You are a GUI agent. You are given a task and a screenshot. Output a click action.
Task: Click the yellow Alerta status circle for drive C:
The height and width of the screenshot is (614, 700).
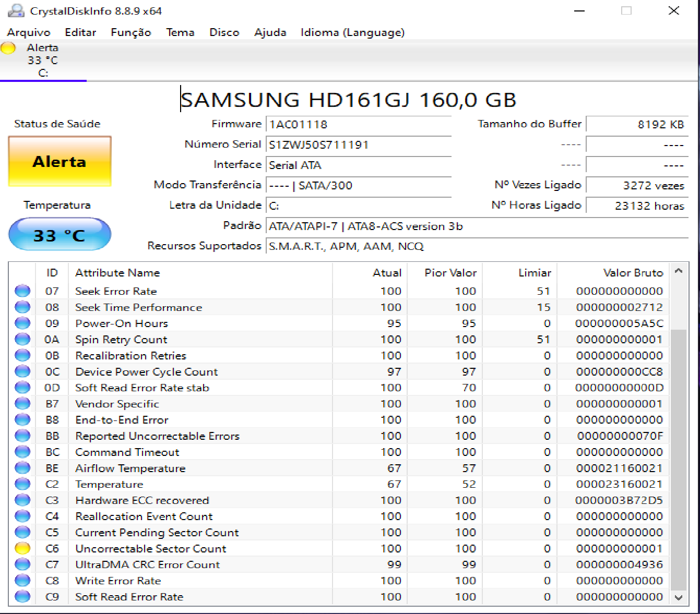tap(8, 48)
